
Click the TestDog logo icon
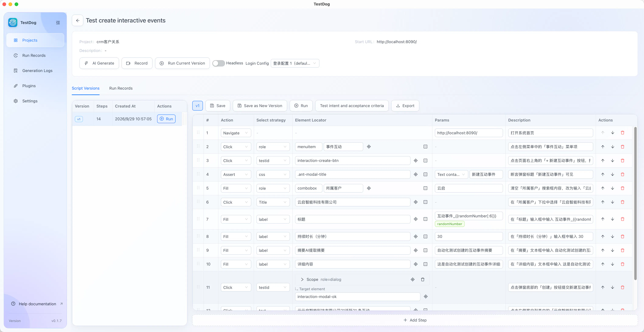pos(13,22)
